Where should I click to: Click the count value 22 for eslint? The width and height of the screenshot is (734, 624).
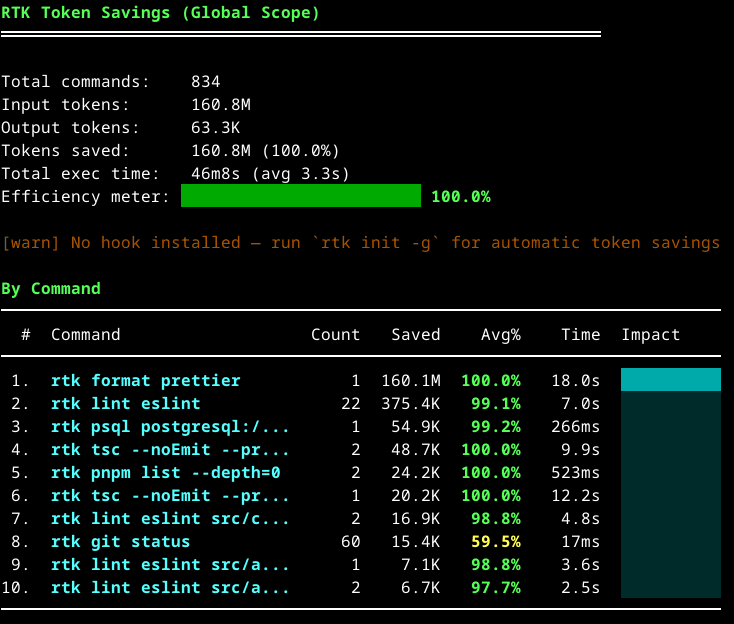(x=351, y=404)
